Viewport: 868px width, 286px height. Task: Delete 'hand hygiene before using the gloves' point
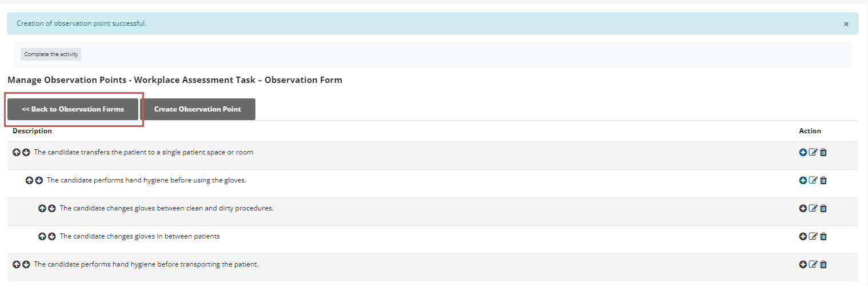pyautogui.click(x=823, y=181)
